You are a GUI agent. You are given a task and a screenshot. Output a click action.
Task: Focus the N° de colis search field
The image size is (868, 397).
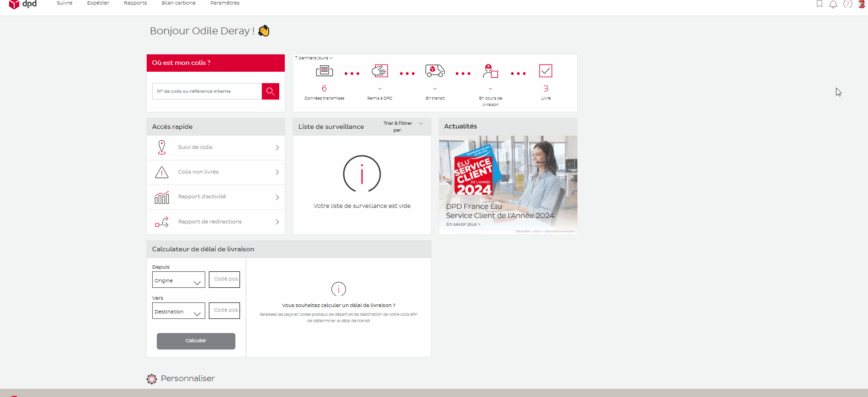coord(207,91)
